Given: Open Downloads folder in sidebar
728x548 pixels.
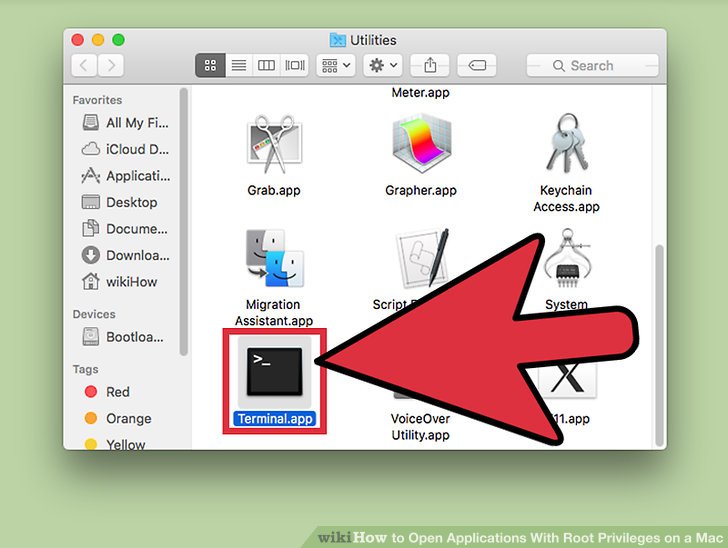Looking at the screenshot, I should pos(125,255).
